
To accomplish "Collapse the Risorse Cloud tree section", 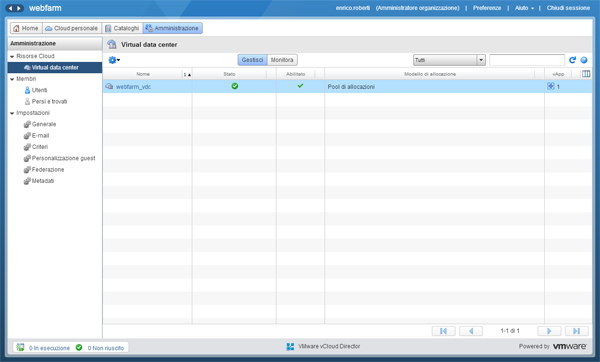I will coord(12,57).
